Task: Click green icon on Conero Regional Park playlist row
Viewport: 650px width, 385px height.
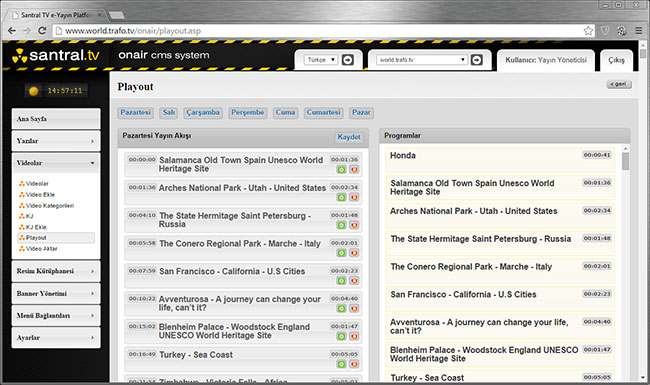Action: point(341,253)
